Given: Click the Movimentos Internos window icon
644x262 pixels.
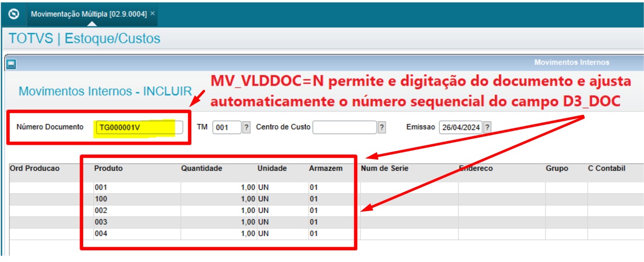Looking at the screenshot, I should (x=11, y=64).
